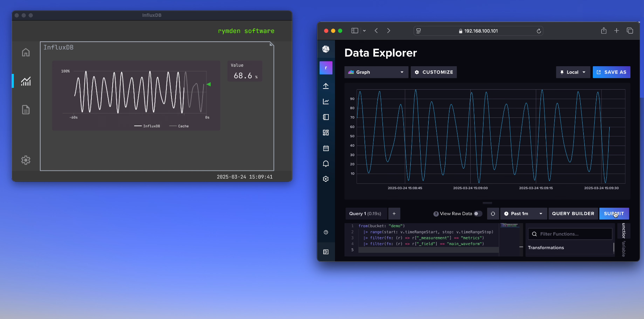Image resolution: width=644 pixels, height=319 pixels.
Task: Click the code minimap in Flux editor
Action: click(510, 225)
